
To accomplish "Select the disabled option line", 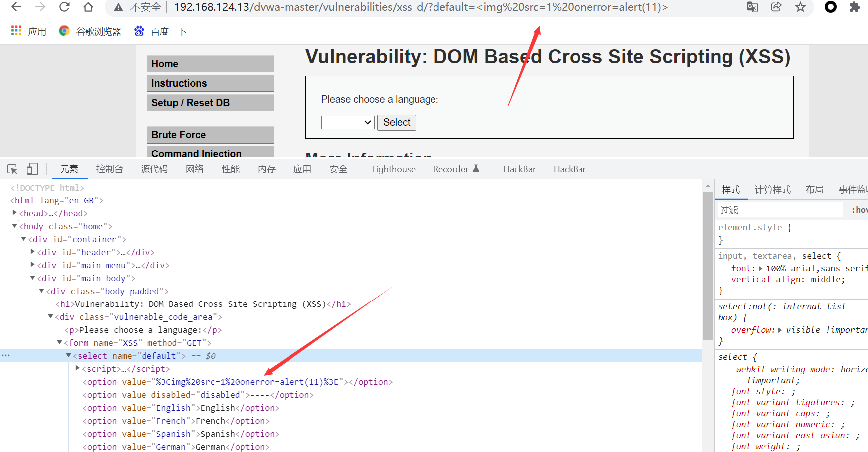I will (198, 395).
